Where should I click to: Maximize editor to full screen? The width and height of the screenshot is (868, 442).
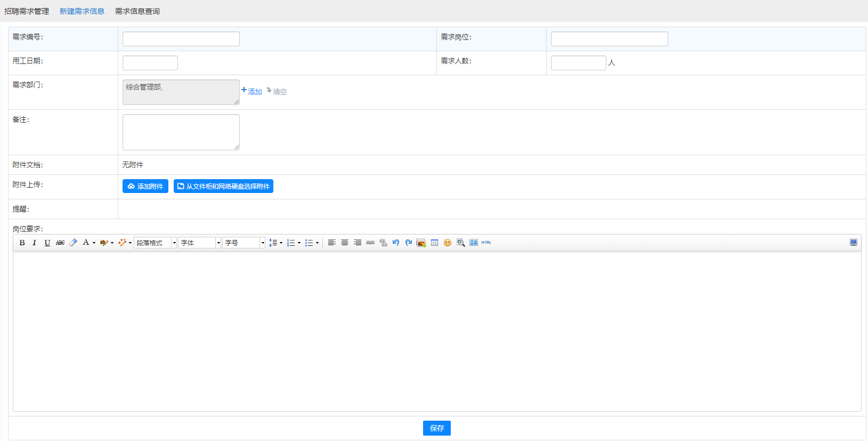tap(854, 243)
